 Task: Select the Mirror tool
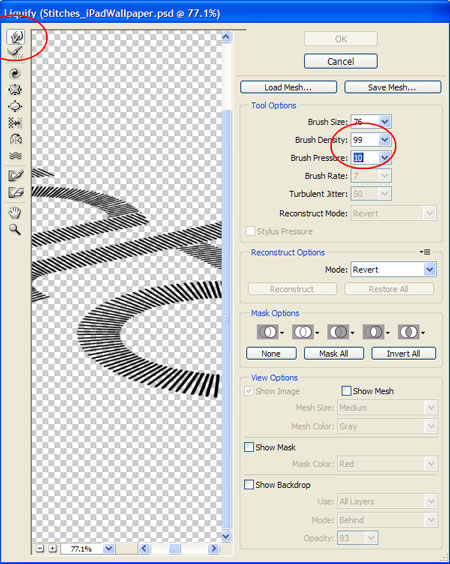(x=15, y=139)
